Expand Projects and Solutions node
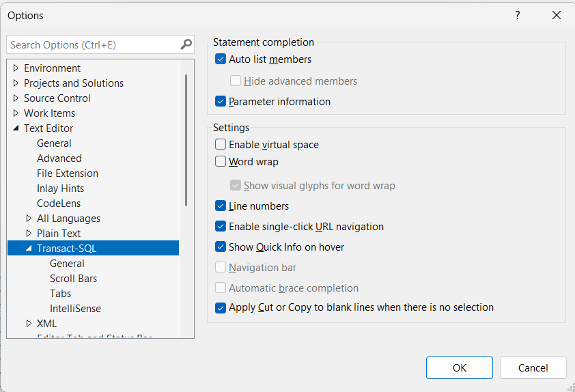Viewport: 575px width, 392px height. tap(16, 83)
